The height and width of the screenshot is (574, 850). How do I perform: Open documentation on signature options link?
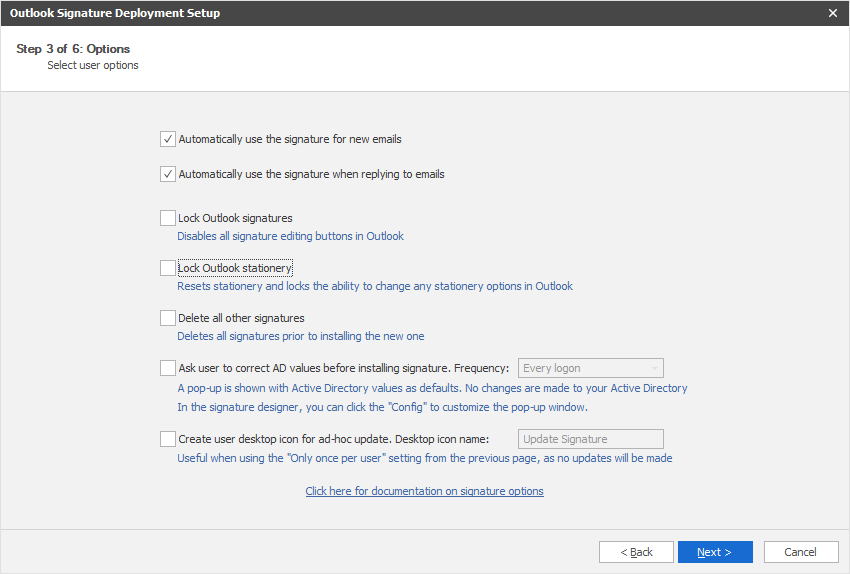(x=424, y=491)
